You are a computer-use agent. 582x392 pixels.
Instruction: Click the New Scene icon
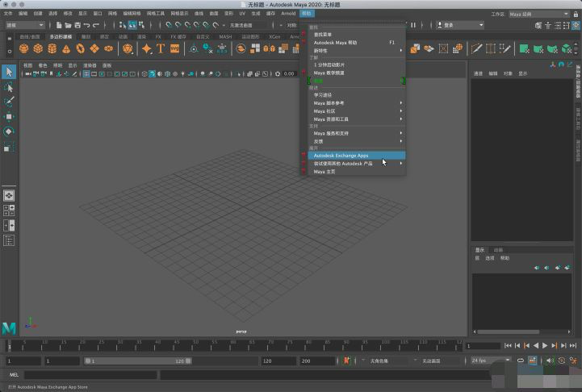tap(59, 25)
